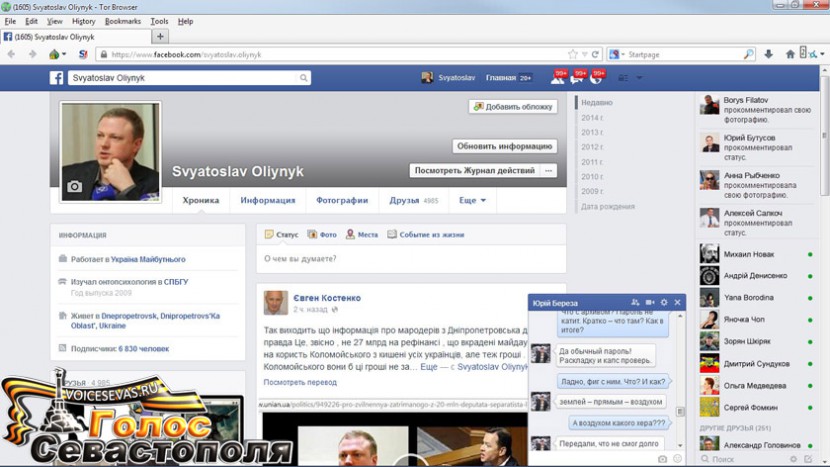Open the Bookmarks menu

click(123, 21)
